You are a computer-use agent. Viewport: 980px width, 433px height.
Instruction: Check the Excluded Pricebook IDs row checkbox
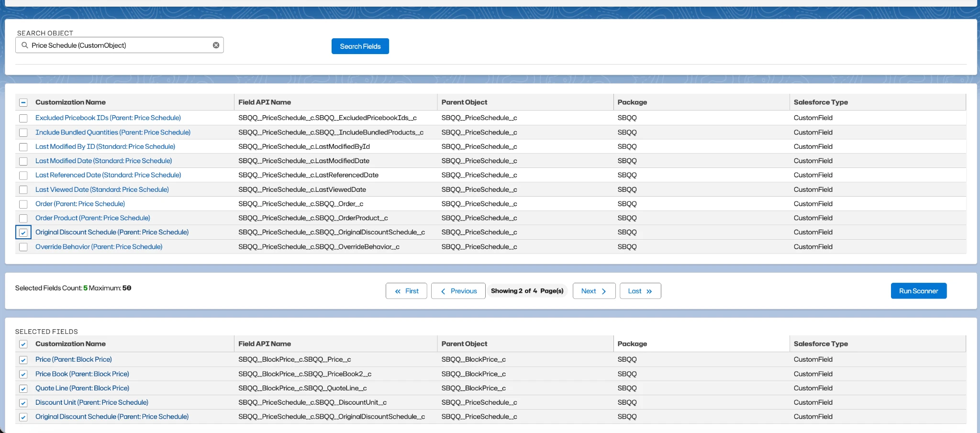tap(23, 118)
